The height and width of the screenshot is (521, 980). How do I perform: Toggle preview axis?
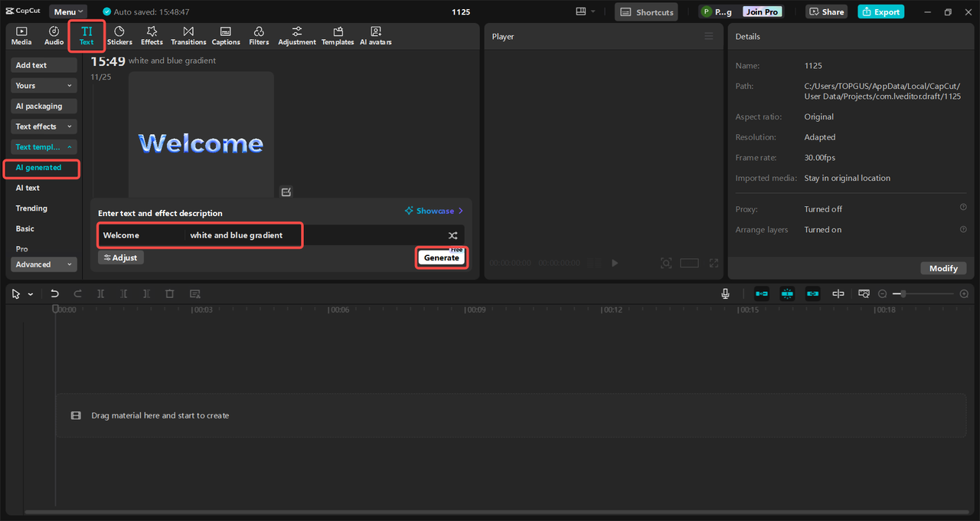(838, 293)
